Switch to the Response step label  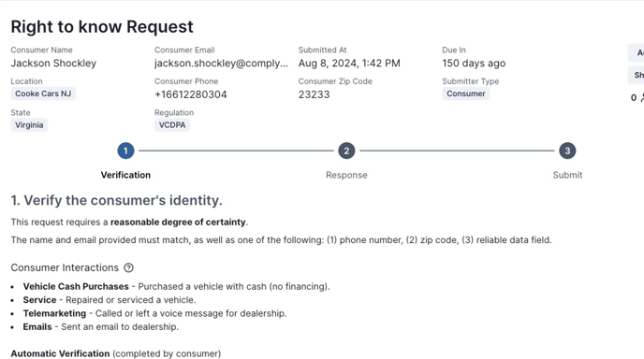click(x=346, y=175)
